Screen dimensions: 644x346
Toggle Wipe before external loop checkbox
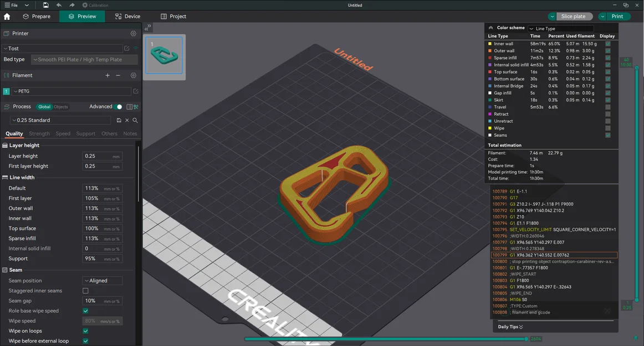[x=85, y=340]
